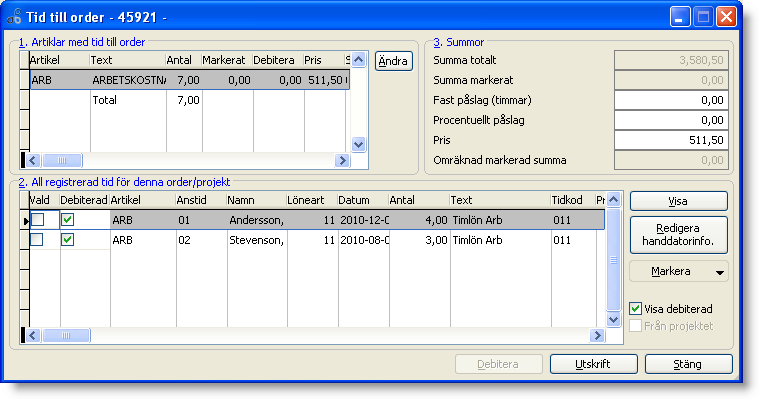Click scroll up arrow in articles table

pyautogui.click(x=358, y=60)
